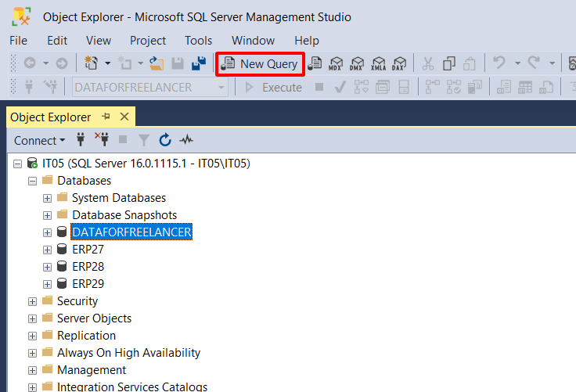Click the Results to Text icon
The height and width of the screenshot is (392, 576).
click(x=504, y=88)
